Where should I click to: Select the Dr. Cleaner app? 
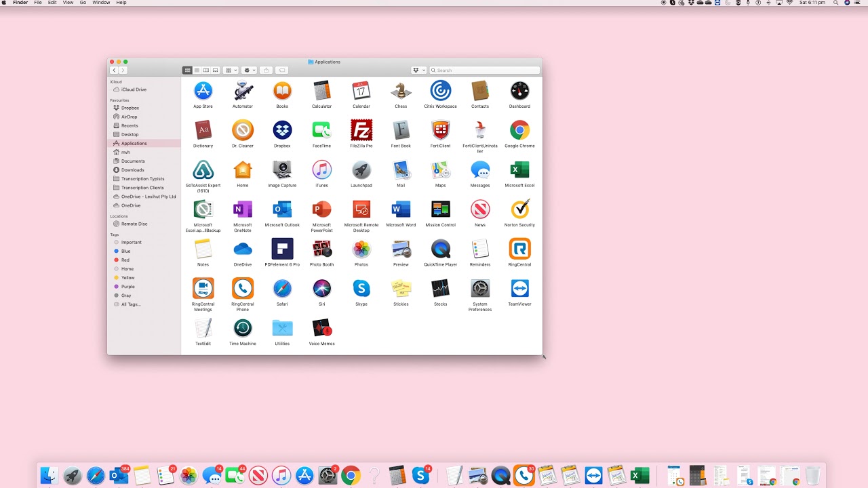pos(243,130)
